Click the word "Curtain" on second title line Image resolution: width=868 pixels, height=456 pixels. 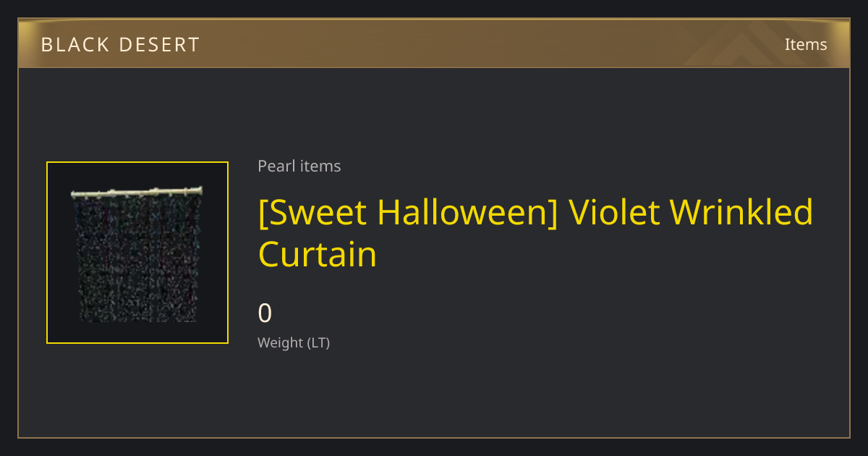(318, 255)
